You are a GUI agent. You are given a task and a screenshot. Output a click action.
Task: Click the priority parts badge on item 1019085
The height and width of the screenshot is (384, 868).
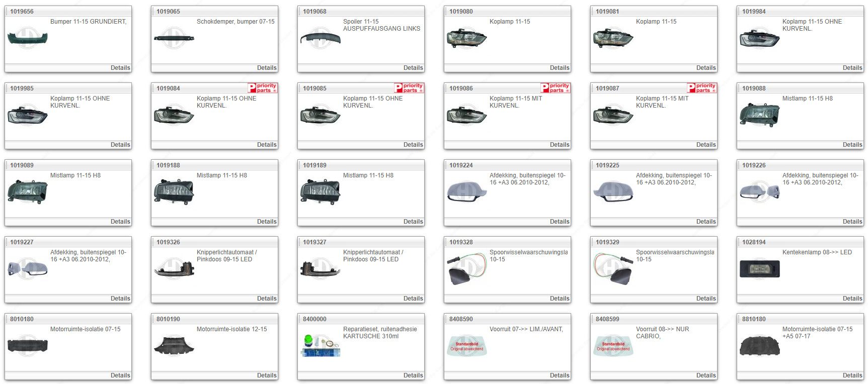tap(409, 88)
